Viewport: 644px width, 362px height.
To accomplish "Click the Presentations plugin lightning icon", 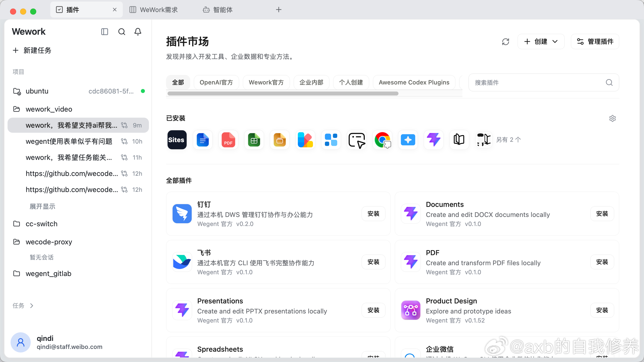I will click(182, 310).
